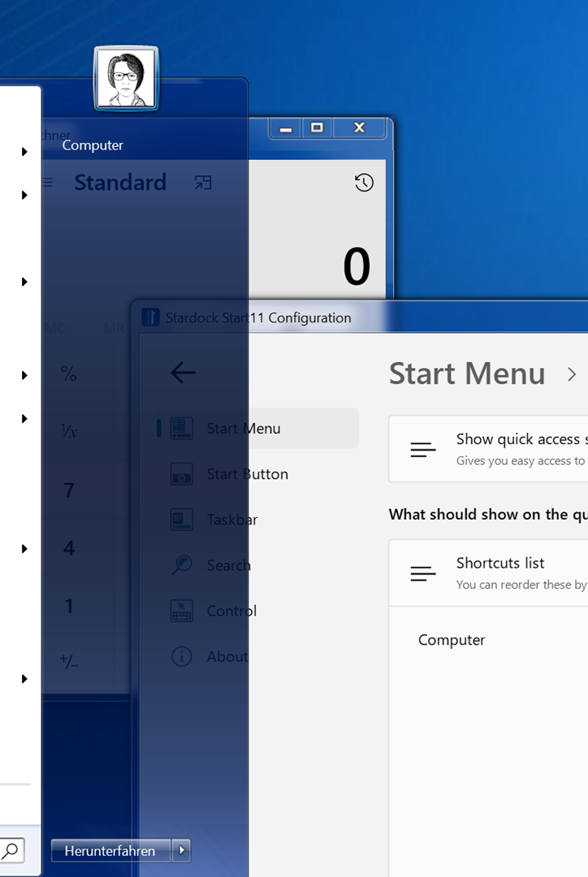Select the Computer entry in the Shortcuts list
Viewport: 588px width, 877px height.
coord(452,640)
